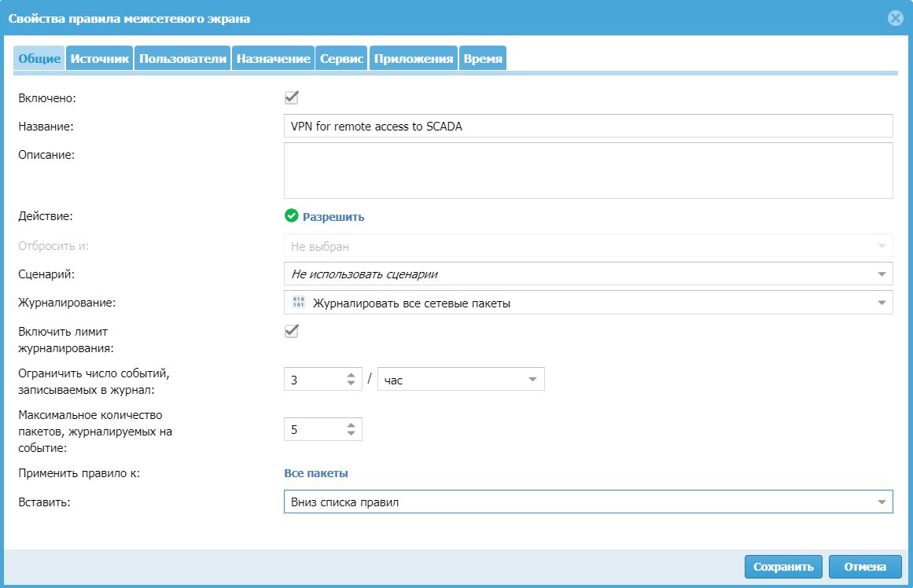Click the Все пакеты link
Image resolution: width=913 pixels, height=588 pixels.
coord(316,473)
